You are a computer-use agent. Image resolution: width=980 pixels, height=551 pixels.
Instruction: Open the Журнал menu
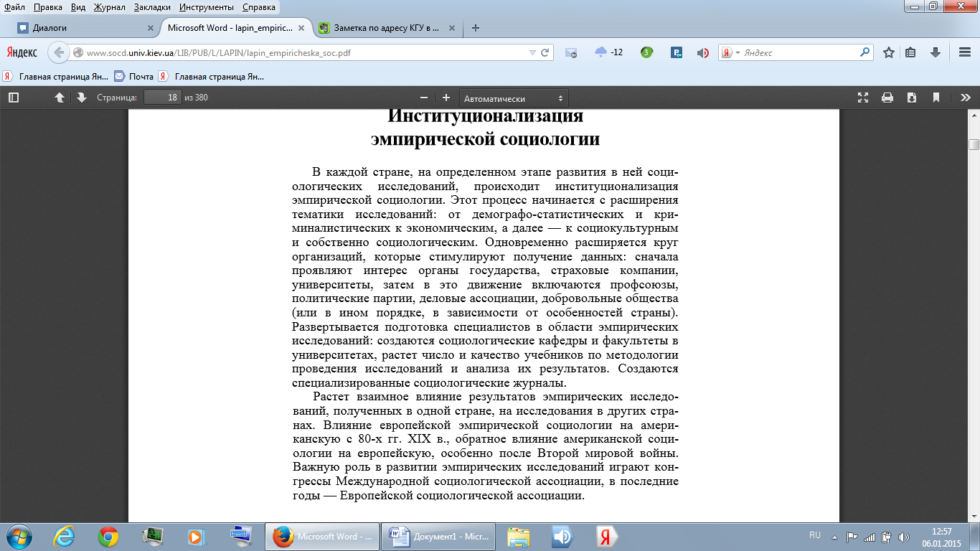coord(109,6)
